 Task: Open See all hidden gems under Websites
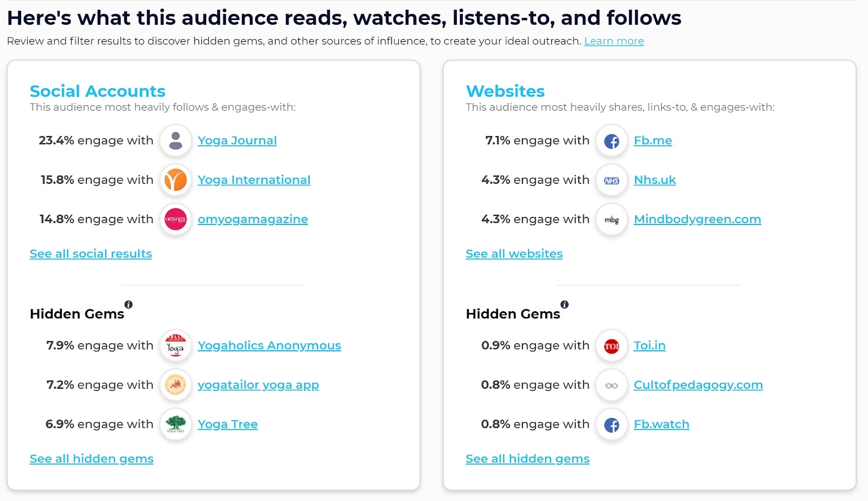(x=528, y=459)
